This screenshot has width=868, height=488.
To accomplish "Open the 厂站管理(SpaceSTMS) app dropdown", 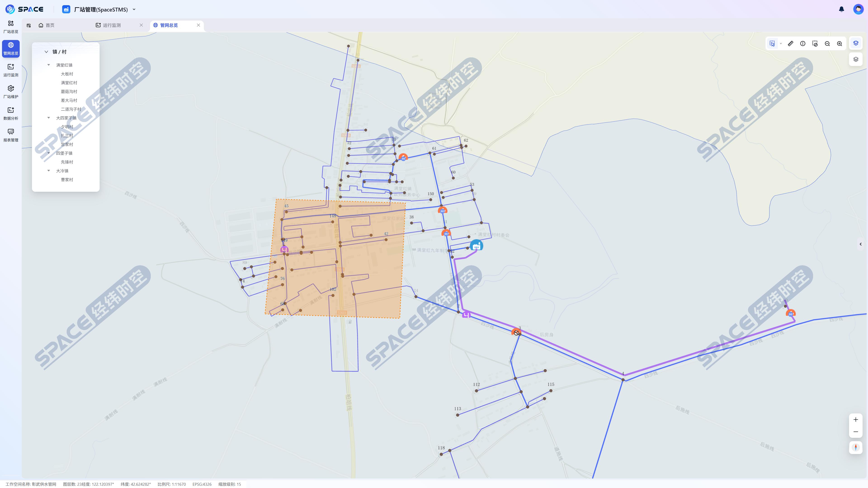I will [x=99, y=9].
